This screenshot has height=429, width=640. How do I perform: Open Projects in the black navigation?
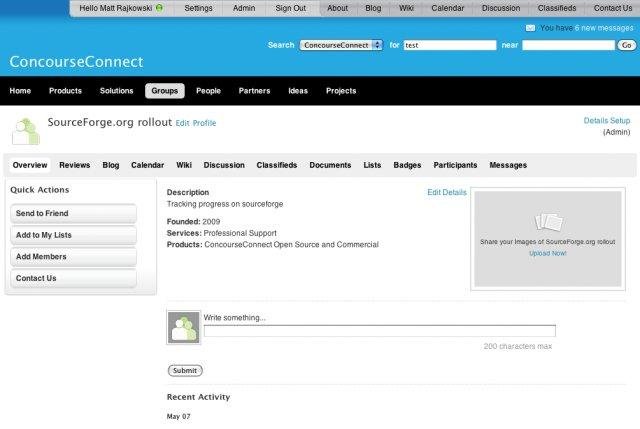click(341, 91)
